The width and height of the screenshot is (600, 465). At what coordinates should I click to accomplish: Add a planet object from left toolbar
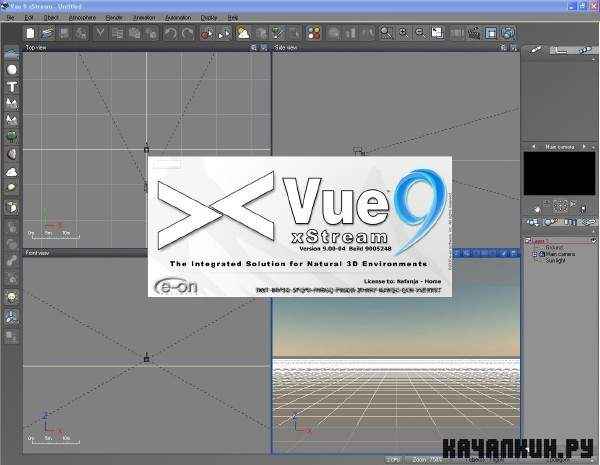click(x=12, y=187)
